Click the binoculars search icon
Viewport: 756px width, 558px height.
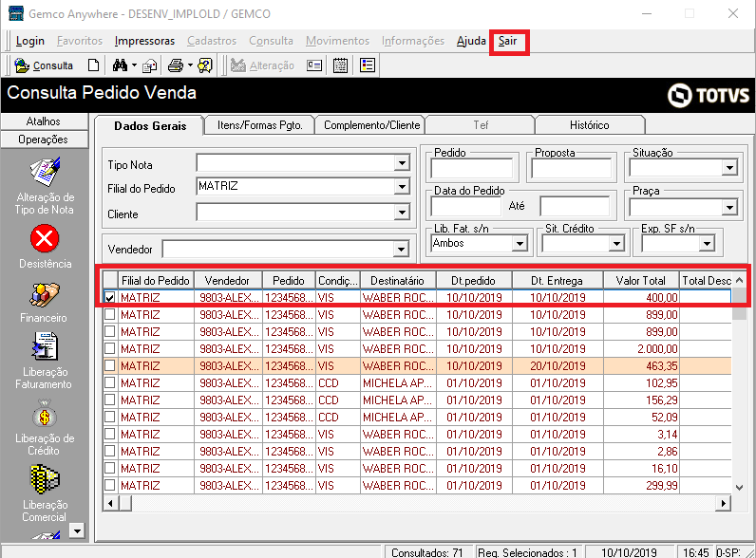pos(120,65)
